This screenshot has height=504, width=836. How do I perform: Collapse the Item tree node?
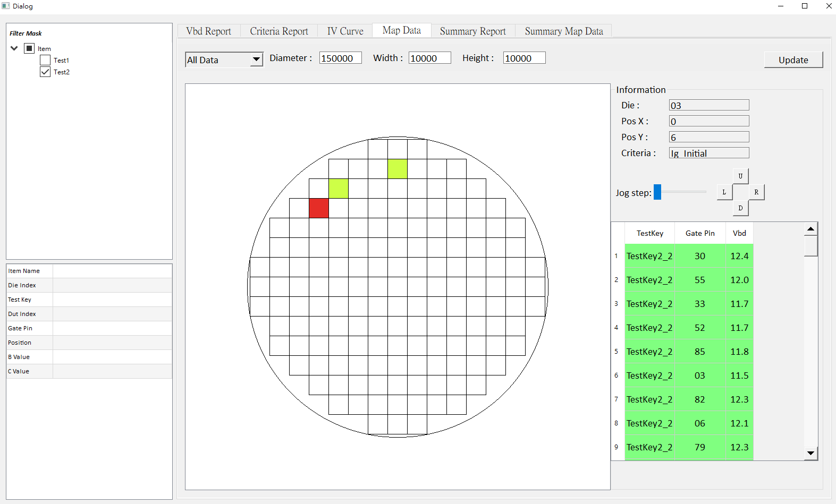click(x=14, y=48)
